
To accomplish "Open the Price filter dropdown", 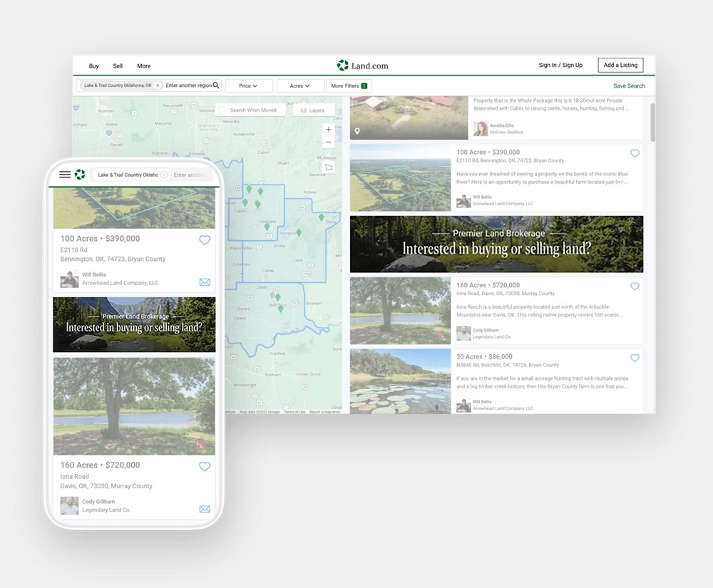I will (249, 85).
